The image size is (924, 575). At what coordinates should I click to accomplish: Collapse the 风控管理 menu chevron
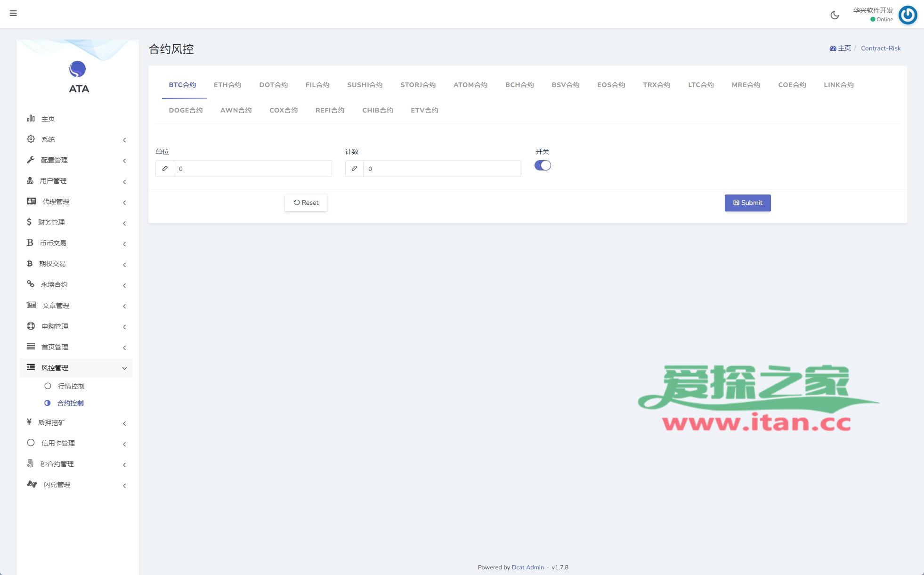[x=124, y=368]
